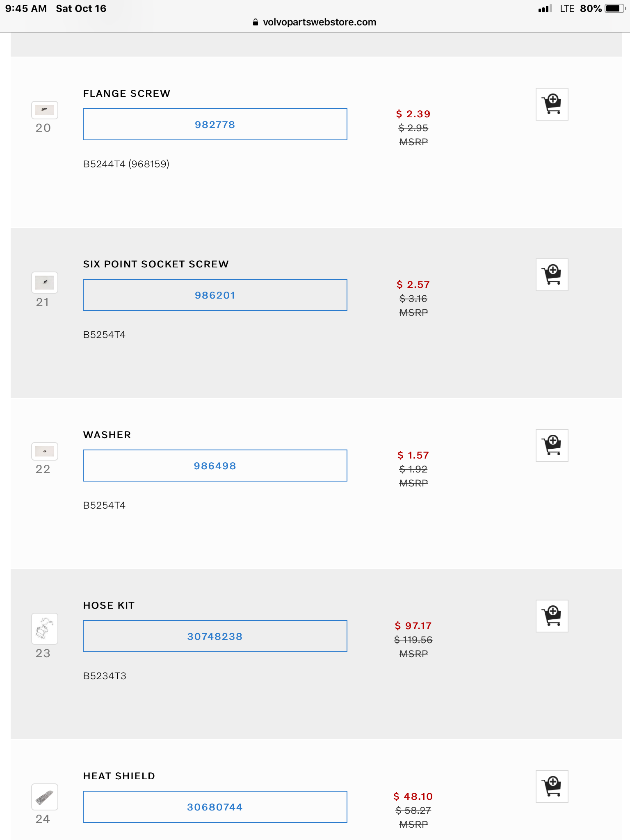630x840 pixels.
Task: View Six Point Socket Screw thumbnail
Action: (45, 283)
